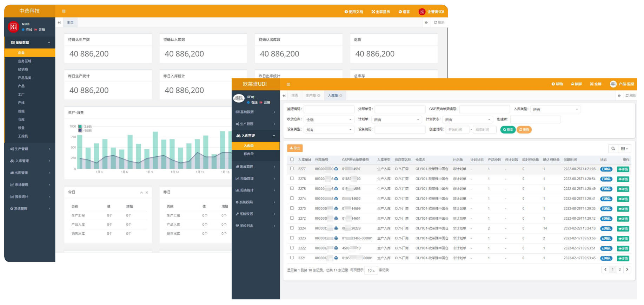Click the hamburger menu in 欧莱雅UDI header

coord(288,84)
